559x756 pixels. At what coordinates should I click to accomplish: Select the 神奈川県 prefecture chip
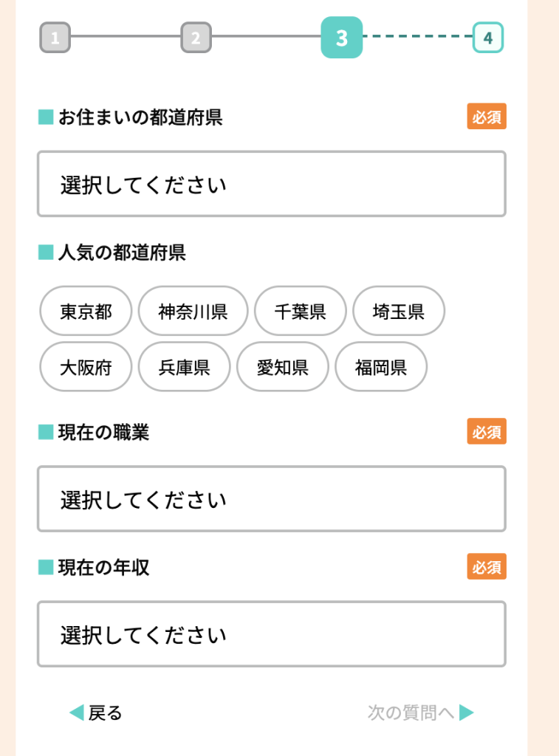[x=193, y=311]
